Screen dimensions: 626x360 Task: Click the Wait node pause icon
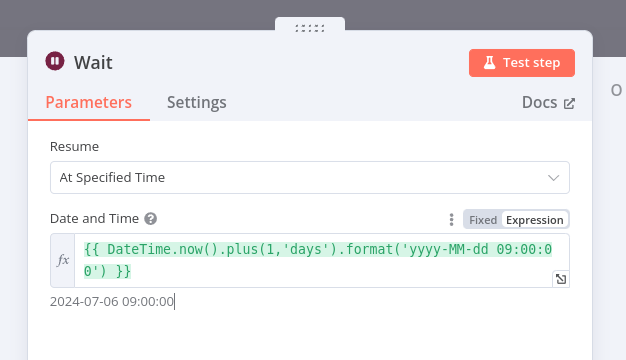pos(55,61)
